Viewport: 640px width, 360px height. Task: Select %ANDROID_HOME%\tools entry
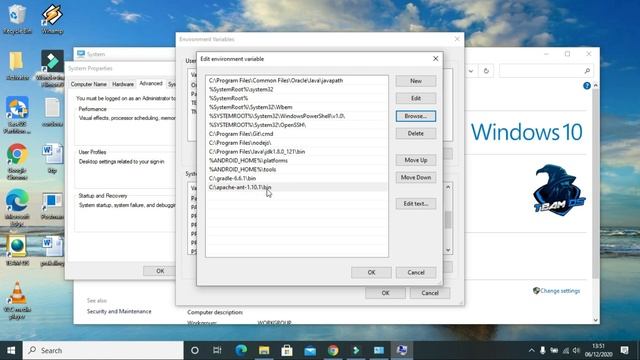tap(297, 169)
